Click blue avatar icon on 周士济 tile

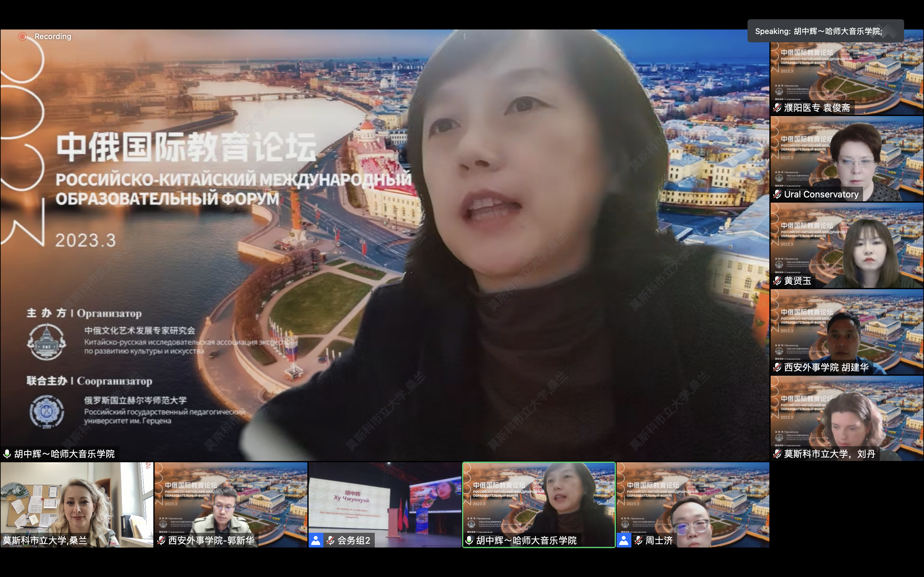pos(624,540)
